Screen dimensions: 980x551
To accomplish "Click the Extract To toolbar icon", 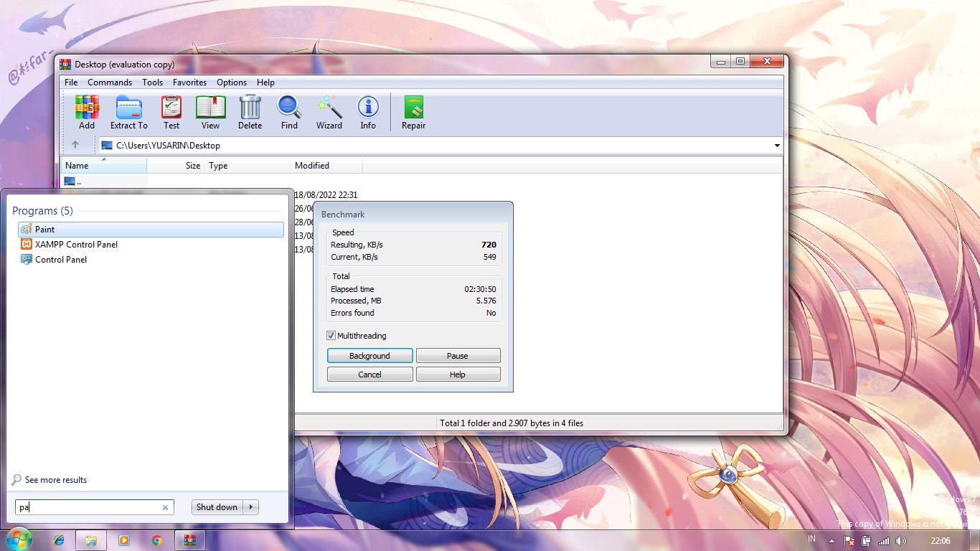I will (129, 113).
